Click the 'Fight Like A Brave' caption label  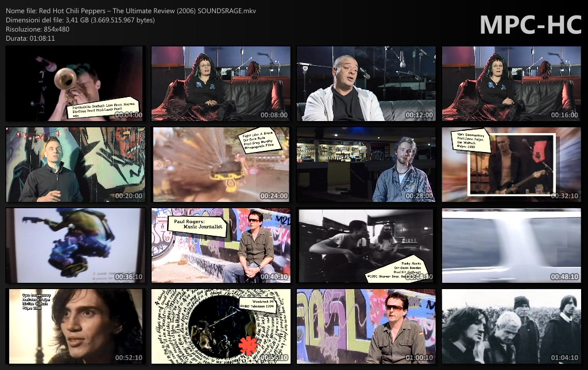[260, 141]
